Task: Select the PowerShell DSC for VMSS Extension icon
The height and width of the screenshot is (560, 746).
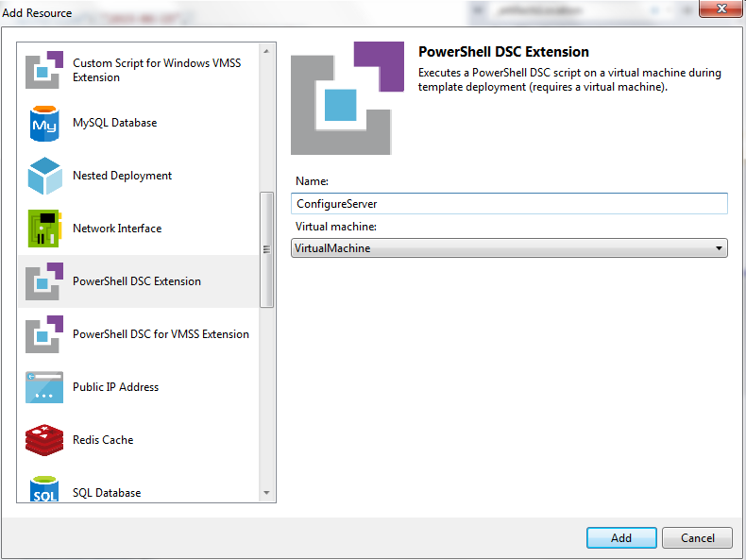Action: coord(44,334)
